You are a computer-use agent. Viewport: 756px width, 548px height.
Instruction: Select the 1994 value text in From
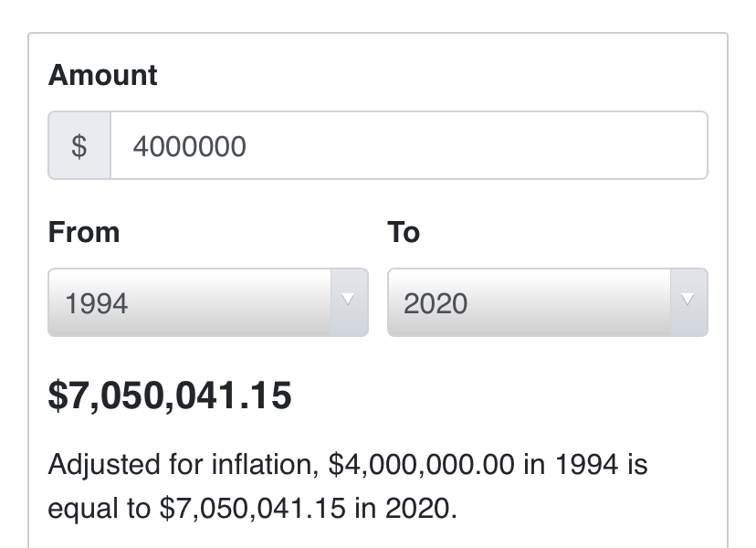tap(97, 303)
